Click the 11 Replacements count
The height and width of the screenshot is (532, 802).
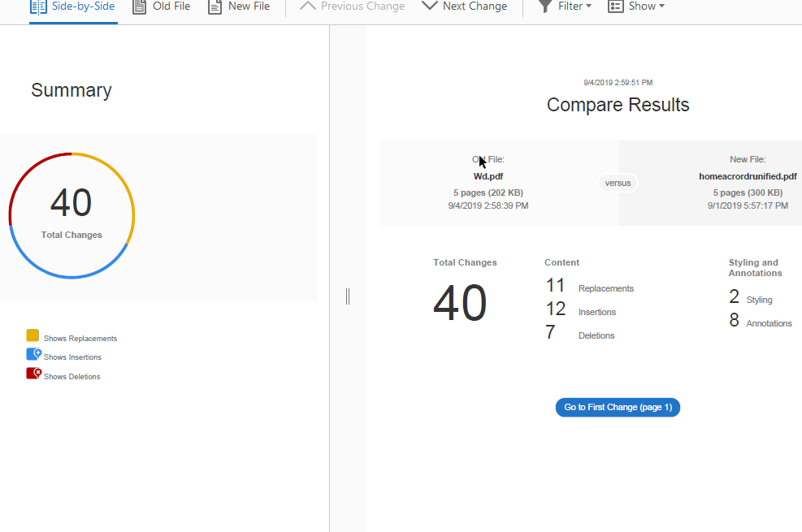point(555,285)
